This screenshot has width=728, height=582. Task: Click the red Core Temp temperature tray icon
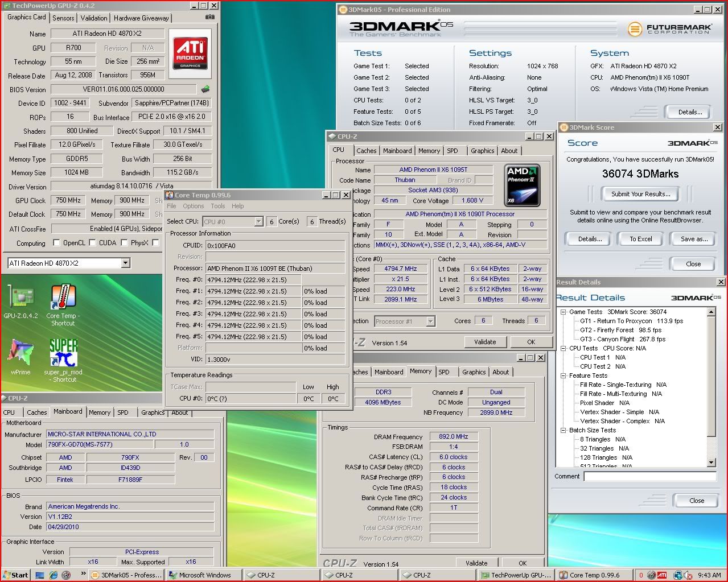tap(641, 575)
